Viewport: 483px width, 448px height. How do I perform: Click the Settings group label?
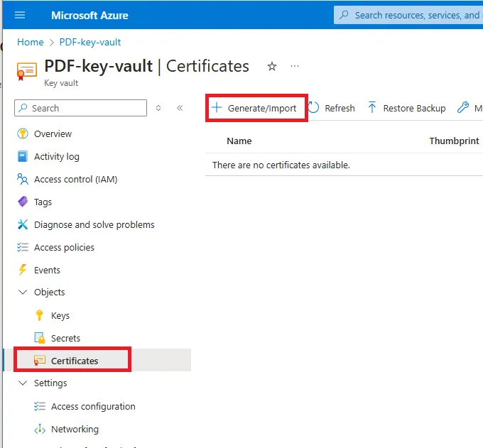point(50,383)
